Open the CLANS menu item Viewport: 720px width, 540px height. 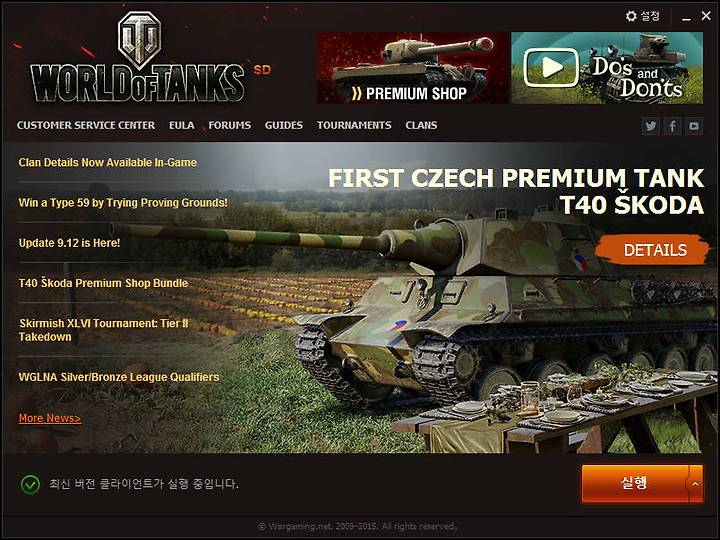click(421, 125)
